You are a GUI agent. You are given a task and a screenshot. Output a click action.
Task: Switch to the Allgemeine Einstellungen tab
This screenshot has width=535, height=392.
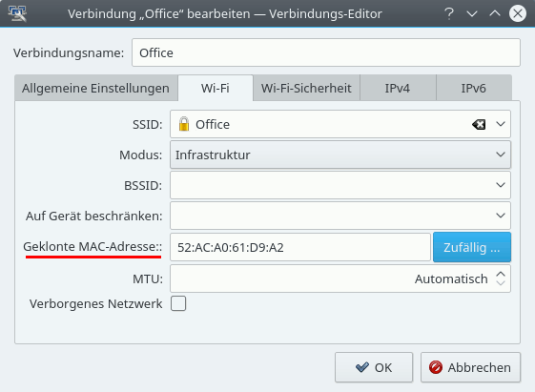click(96, 89)
